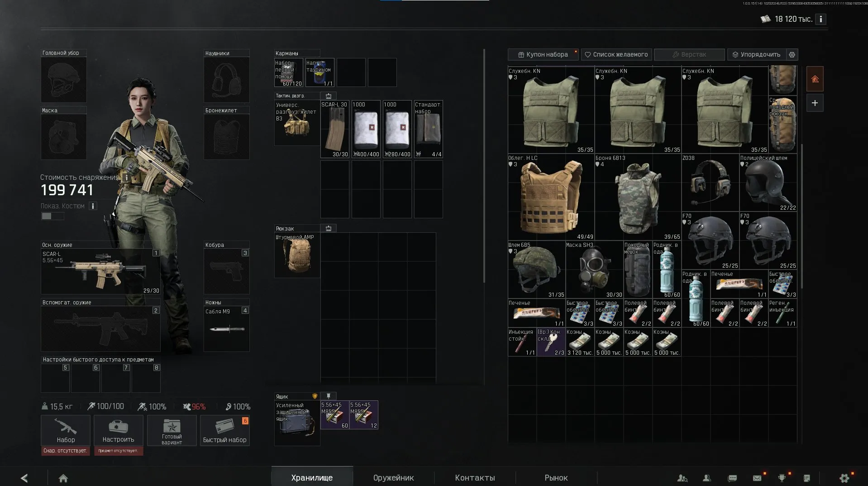Click the Быстрый набор button
This screenshot has width=868, height=486.
225,430
